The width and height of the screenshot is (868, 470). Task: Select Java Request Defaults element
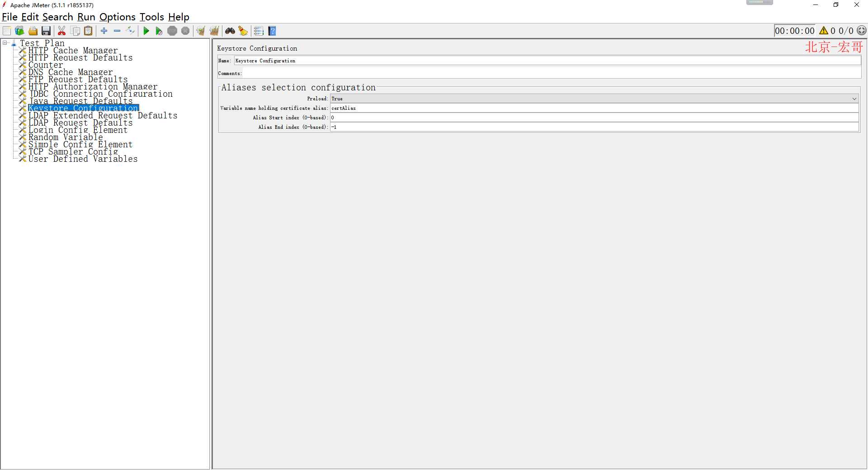[80, 101]
